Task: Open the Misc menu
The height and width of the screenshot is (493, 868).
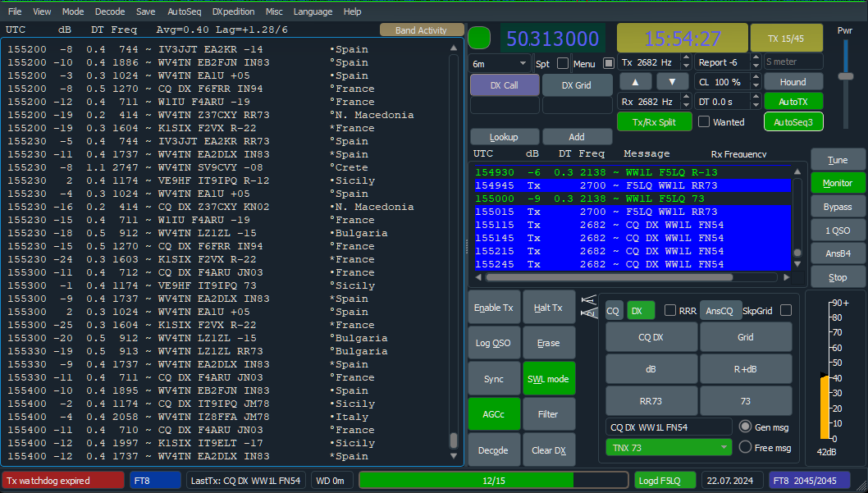Action: tap(274, 11)
